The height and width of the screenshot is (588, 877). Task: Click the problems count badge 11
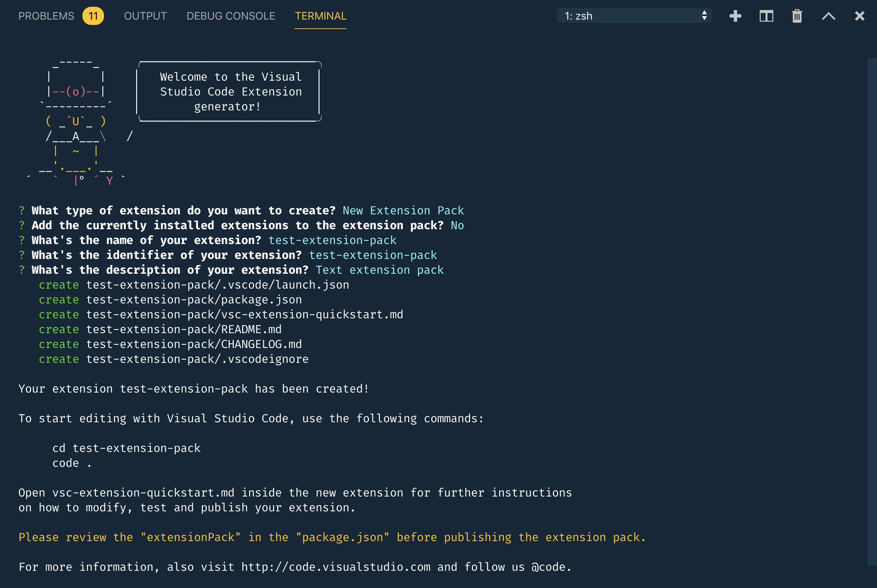pyautogui.click(x=93, y=16)
